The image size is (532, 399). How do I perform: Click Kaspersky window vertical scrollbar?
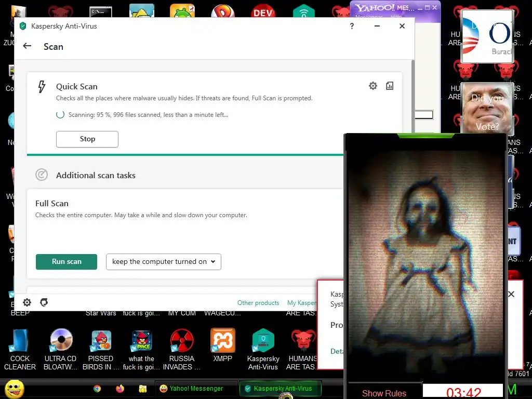tap(413, 96)
